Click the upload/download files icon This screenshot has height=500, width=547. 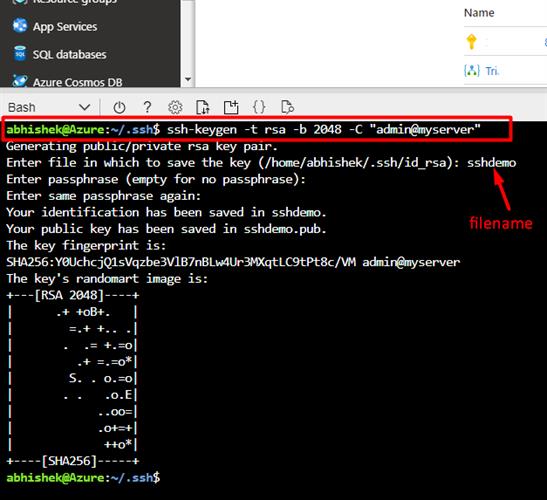pyautogui.click(x=203, y=107)
